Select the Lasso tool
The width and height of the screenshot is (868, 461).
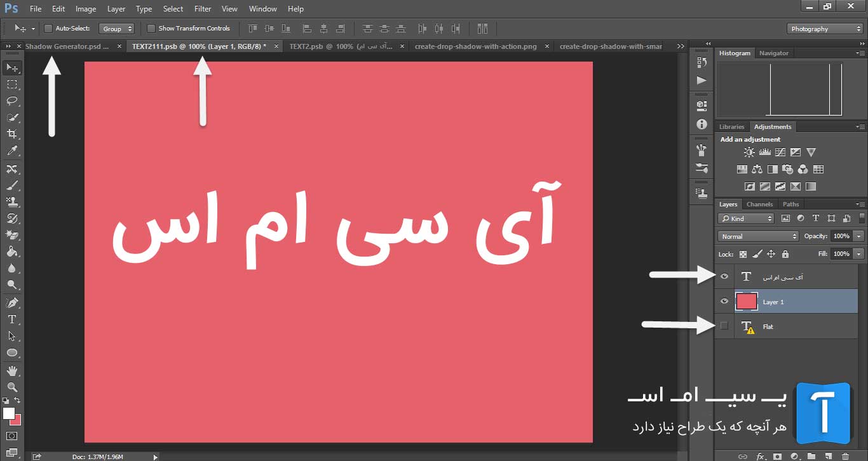[12, 101]
